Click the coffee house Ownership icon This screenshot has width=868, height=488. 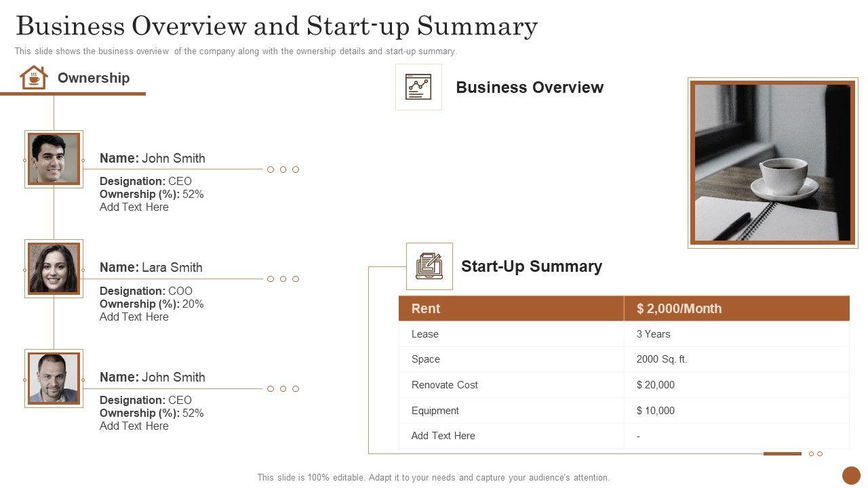(34, 77)
